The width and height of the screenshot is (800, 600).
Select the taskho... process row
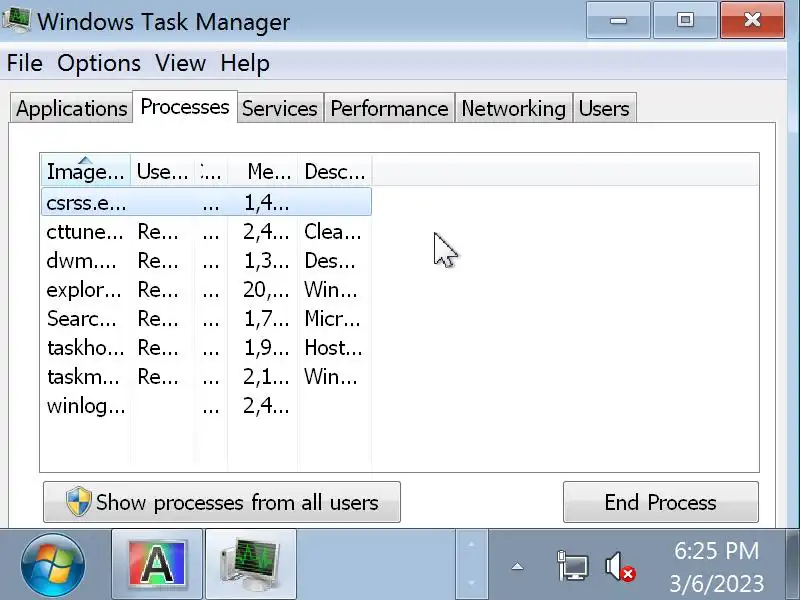[x=206, y=348]
